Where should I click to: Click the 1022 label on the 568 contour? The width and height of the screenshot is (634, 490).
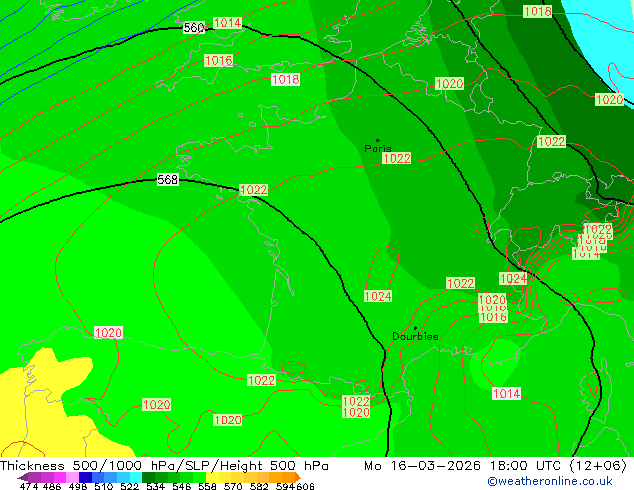pos(254,190)
